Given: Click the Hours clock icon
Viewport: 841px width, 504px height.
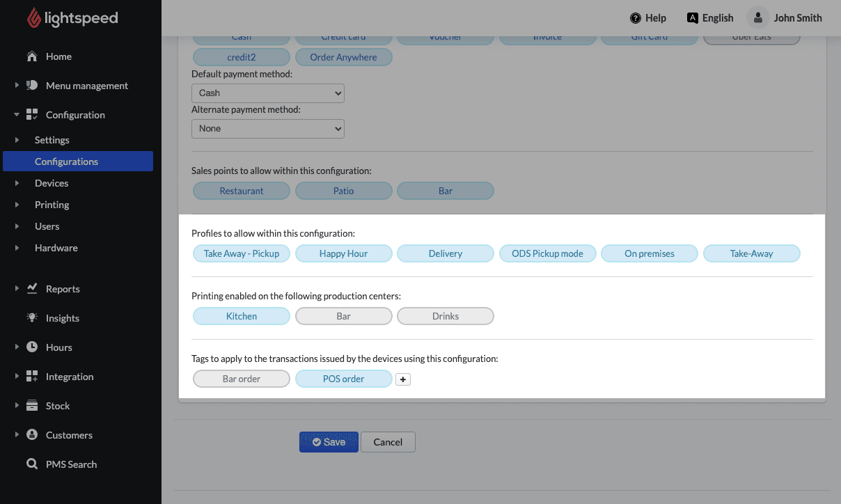Looking at the screenshot, I should 32,347.
